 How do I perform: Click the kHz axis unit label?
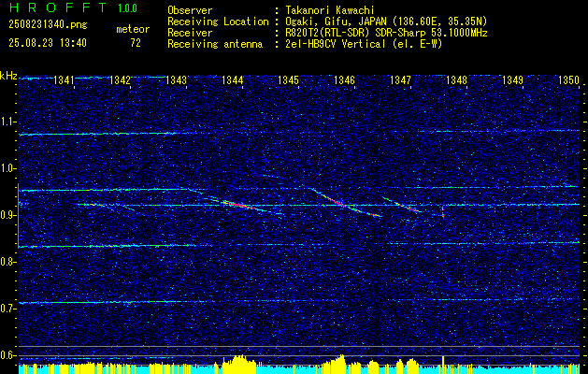(x=8, y=76)
